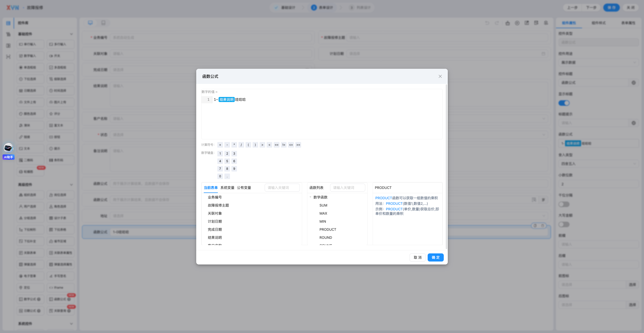Insert the greater-than operator
Screen dimensions: 644x333
262,145
